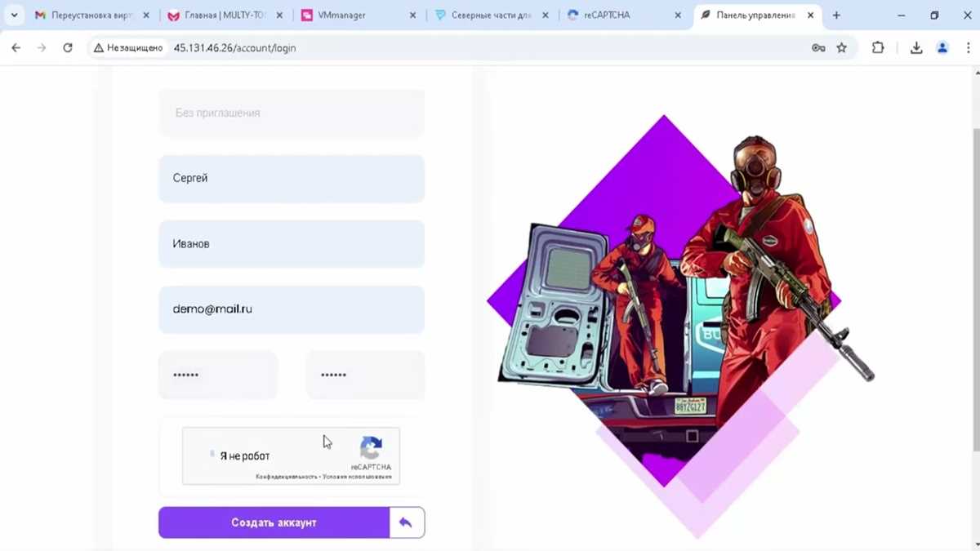Click the email field demo@mail.ru

click(292, 309)
